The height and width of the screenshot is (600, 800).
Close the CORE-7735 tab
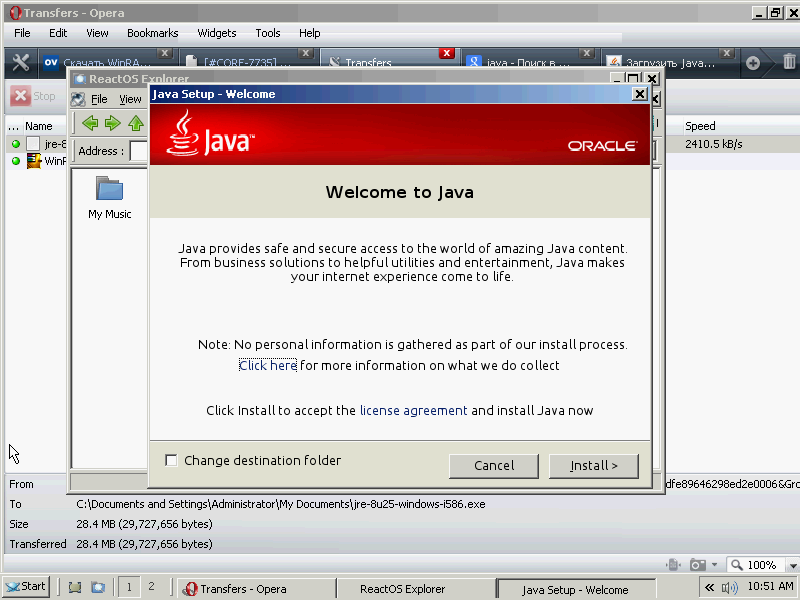pyautogui.click(x=306, y=53)
